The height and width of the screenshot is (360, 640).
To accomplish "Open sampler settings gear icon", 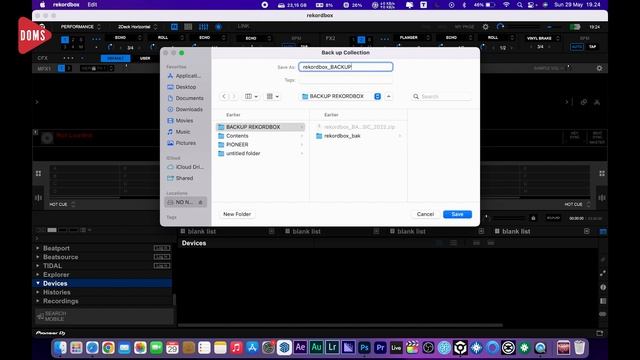I will coord(599,68).
